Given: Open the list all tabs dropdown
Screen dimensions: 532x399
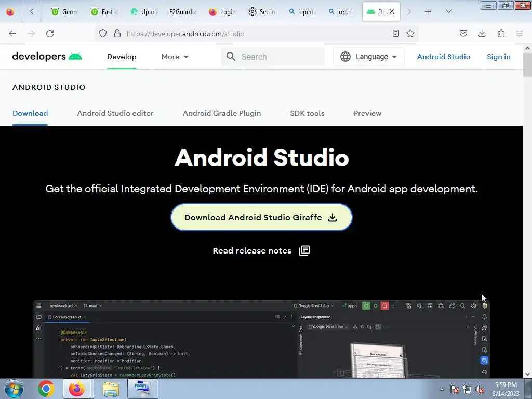Looking at the screenshot, I should [x=448, y=11].
